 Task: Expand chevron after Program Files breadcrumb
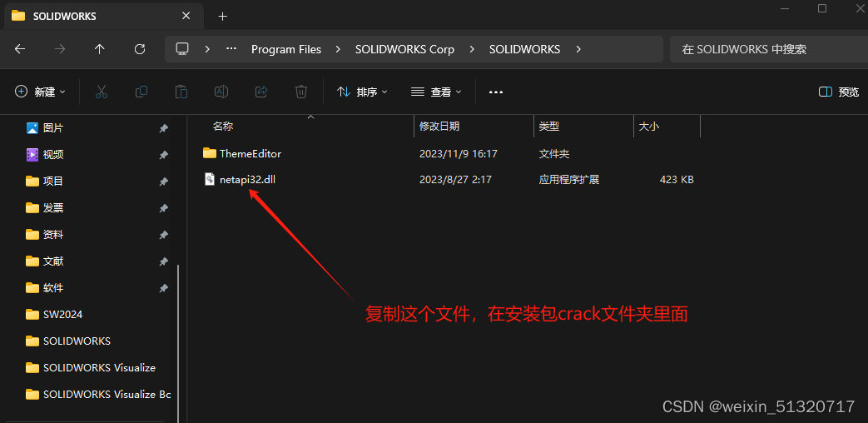click(338, 49)
